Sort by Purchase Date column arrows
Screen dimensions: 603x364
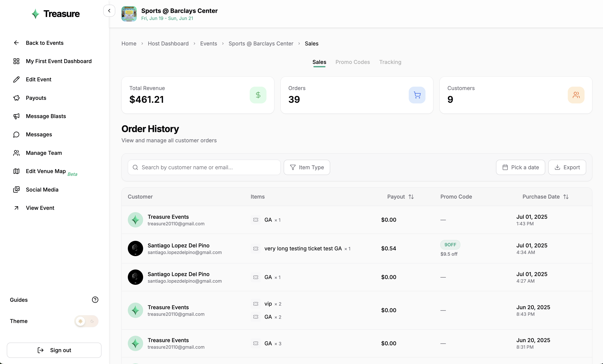[566, 197]
